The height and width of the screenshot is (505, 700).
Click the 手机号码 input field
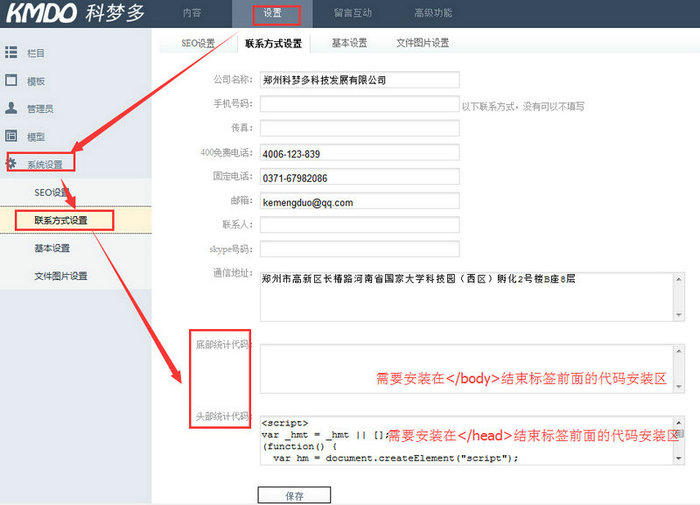(x=360, y=104)
